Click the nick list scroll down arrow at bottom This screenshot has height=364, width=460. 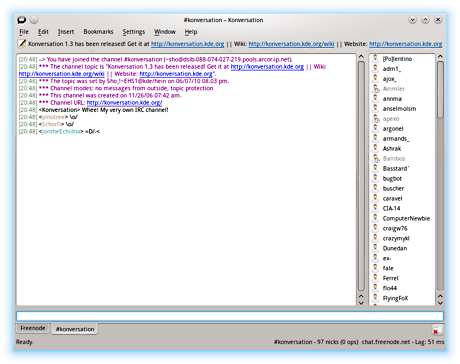(x=440, y=303)
